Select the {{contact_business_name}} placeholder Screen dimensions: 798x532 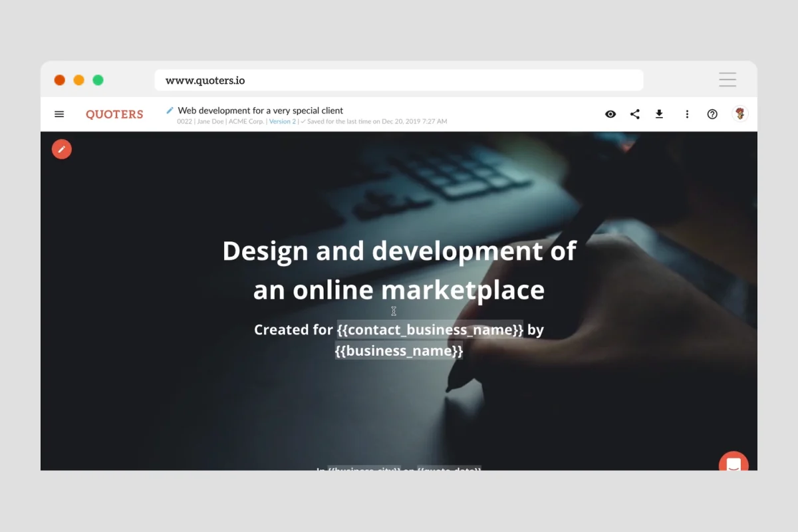pyautogui.click(x=430, y=330)
